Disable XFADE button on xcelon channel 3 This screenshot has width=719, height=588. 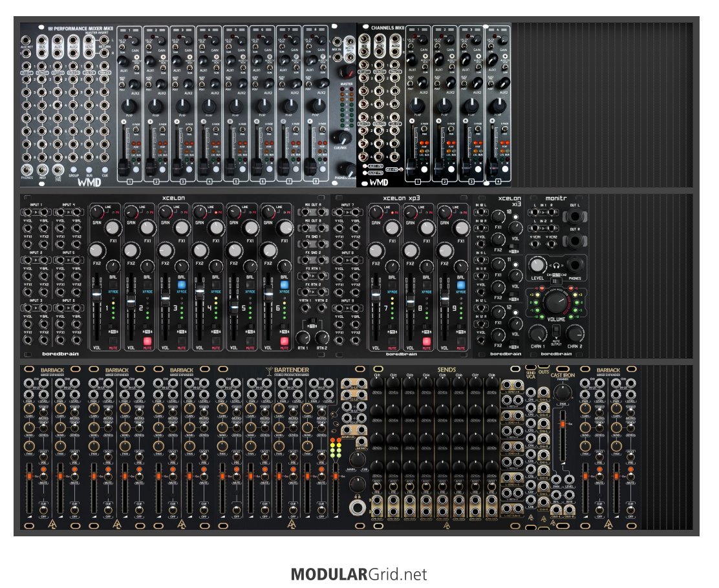(x=182, y=284)
